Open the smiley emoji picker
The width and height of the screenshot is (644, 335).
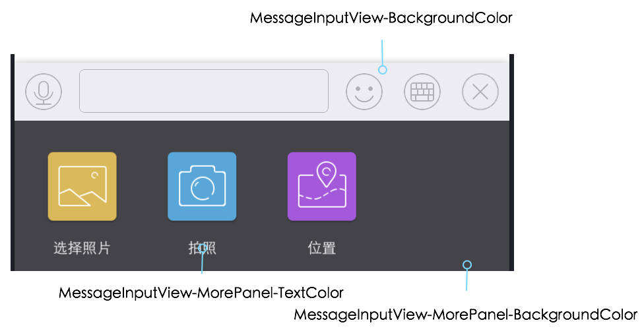[364, 92]
